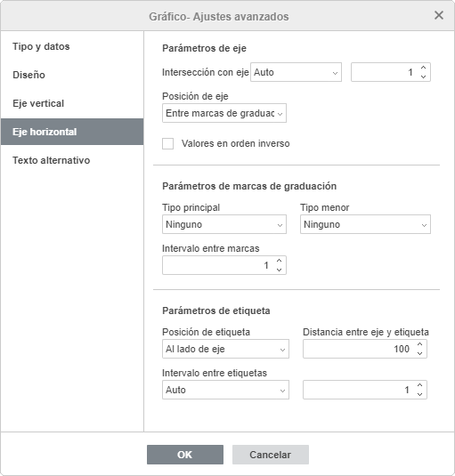Open the Intervalo entre etiquetas Auto dropdown
This screenshot has width=455, height=476.
tap(225, 390)
